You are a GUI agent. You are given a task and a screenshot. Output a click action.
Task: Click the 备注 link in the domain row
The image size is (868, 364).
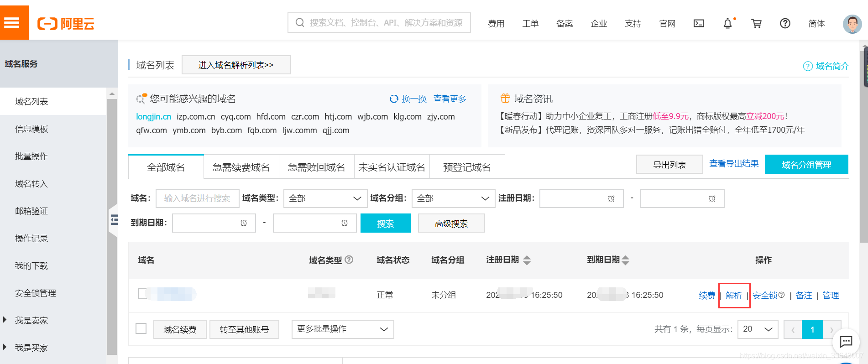click(804, 295)
